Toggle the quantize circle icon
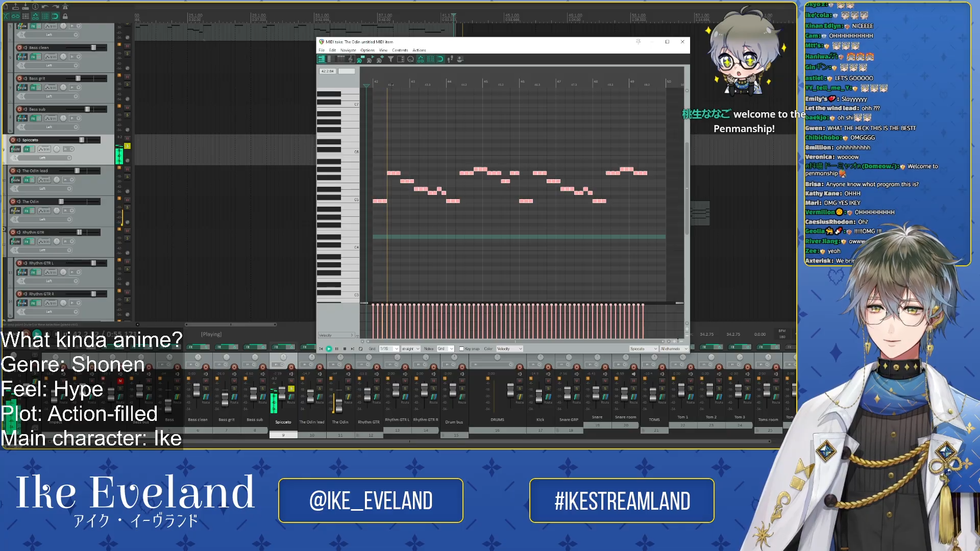This screenshot has height=551, width=980. tap(410, 59)
